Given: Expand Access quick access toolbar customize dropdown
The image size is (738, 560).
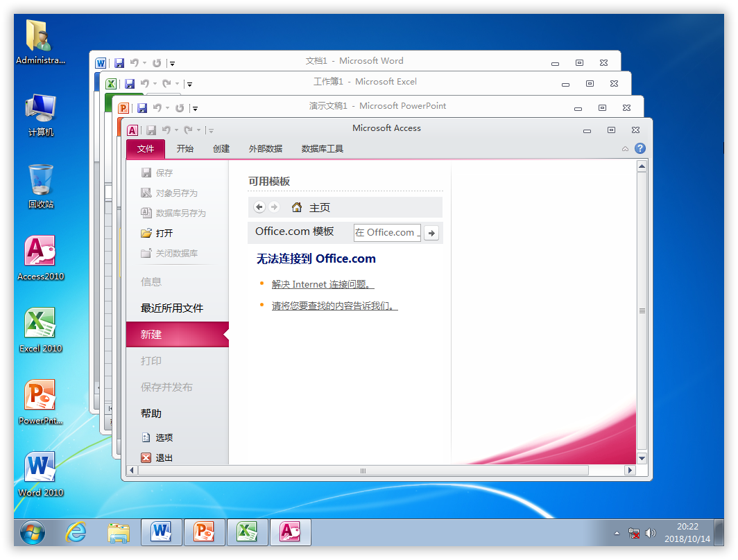Looking at the screenshot, I should point(211,130).
